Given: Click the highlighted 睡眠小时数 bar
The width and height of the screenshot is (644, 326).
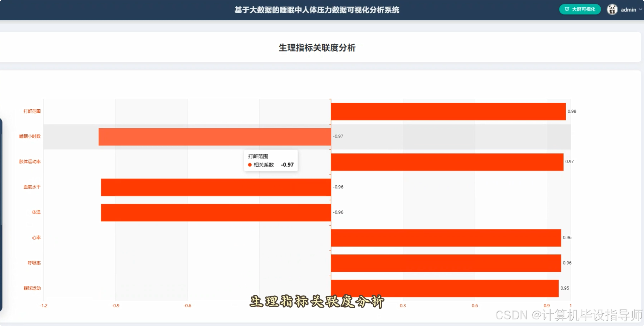Looking at the screenshot, I should click(x=215, y=137).
